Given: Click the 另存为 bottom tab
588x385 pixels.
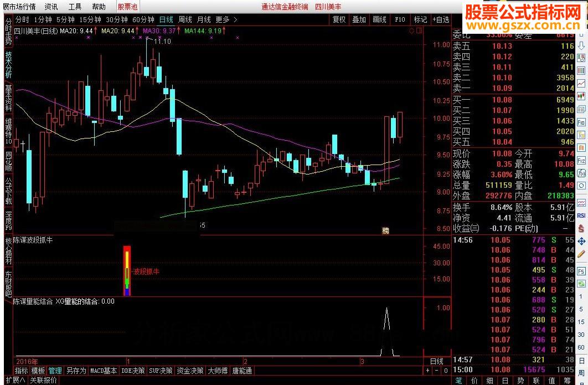Looking at the screenshot, I should [x=76, y=371].
